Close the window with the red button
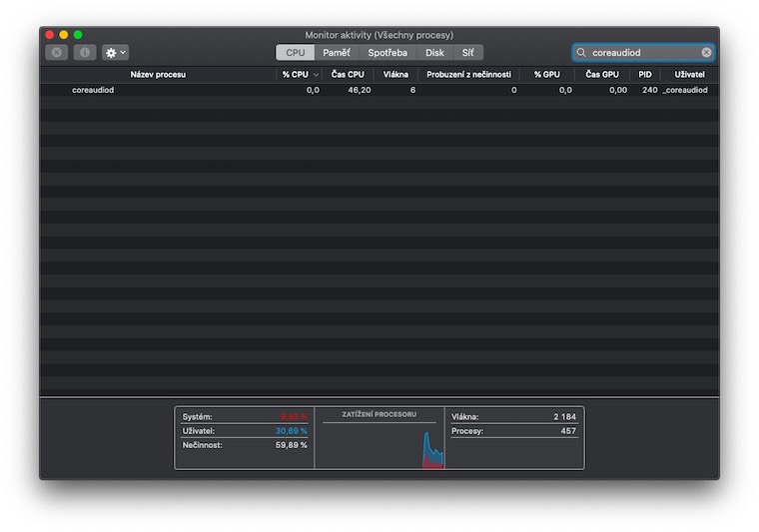The height and width of the screenshot is (532, 759). [49, 35]
